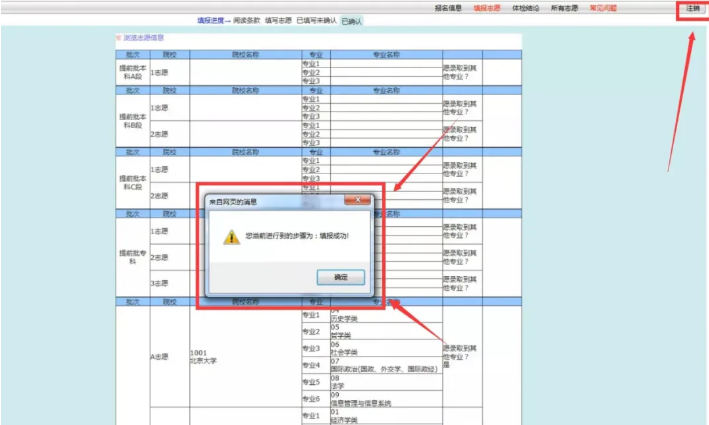Click 院校名称 header in the first table row

point(246,55)
